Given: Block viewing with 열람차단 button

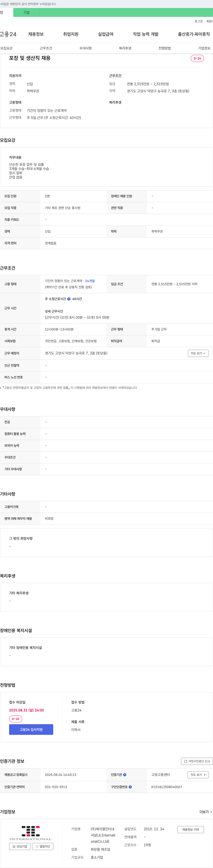Looking at the screenshot, I should [x=42, y=846].
